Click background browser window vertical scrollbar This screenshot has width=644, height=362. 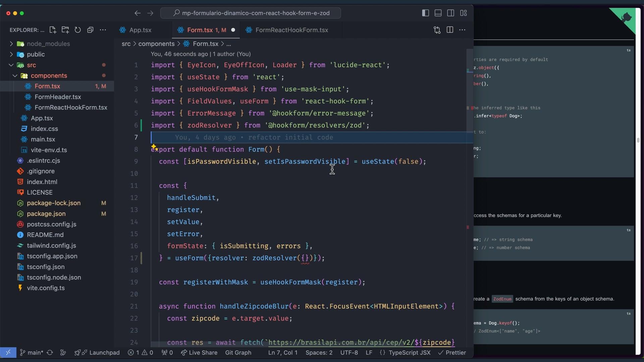point(638,140)
